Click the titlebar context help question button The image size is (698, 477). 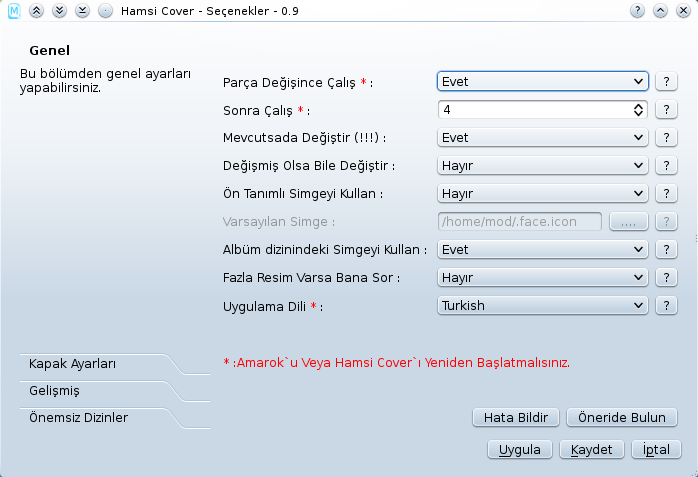(x=637, y=11)
